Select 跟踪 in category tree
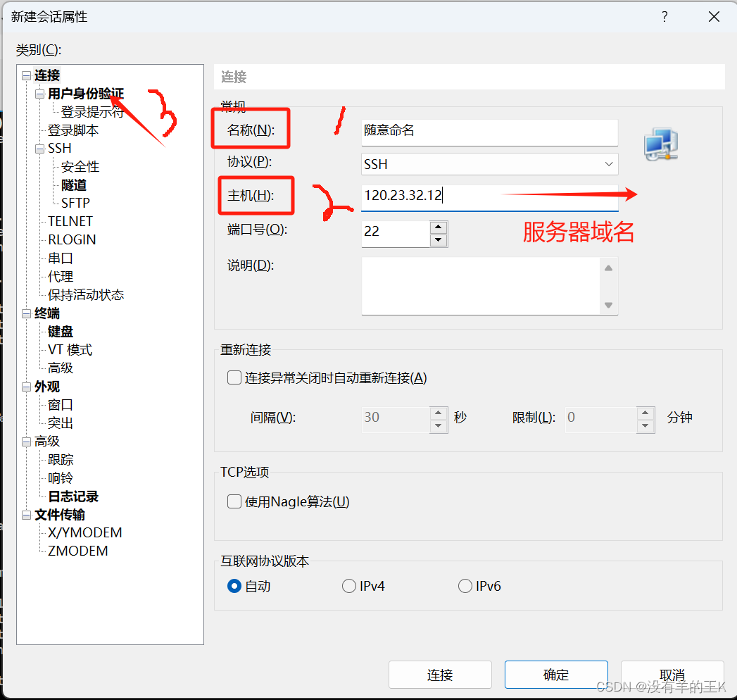737x700 pixels. tap(60, 460)
